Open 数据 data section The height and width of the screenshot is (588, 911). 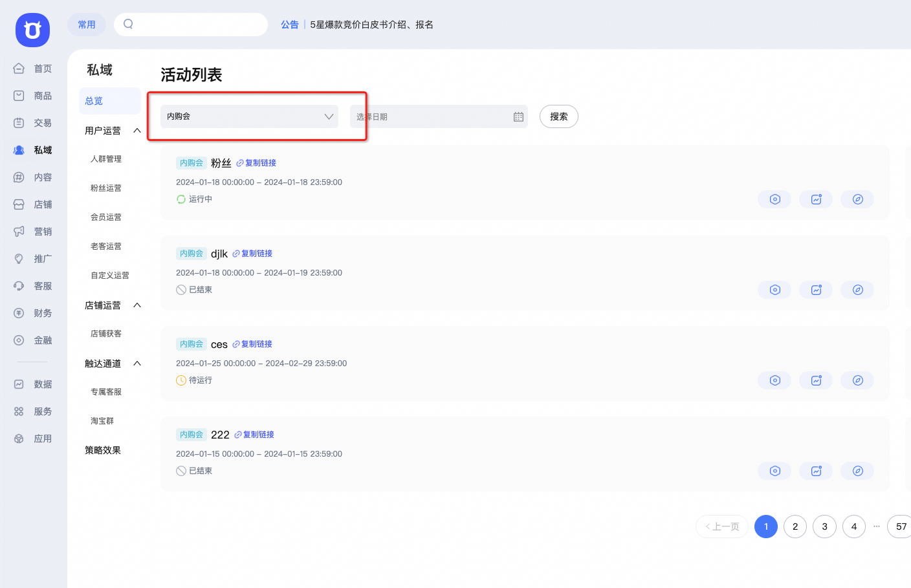pyautogui.click(x=33, y=384)
